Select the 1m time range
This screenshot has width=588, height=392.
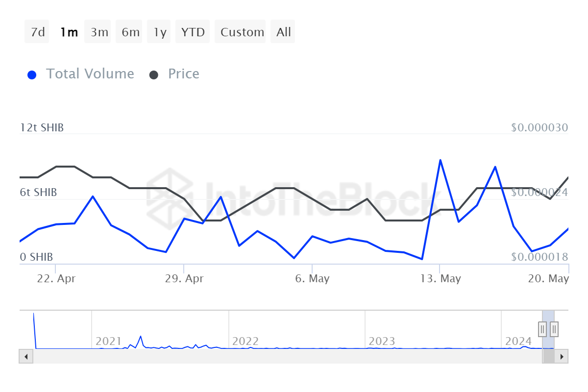(69, 32)
